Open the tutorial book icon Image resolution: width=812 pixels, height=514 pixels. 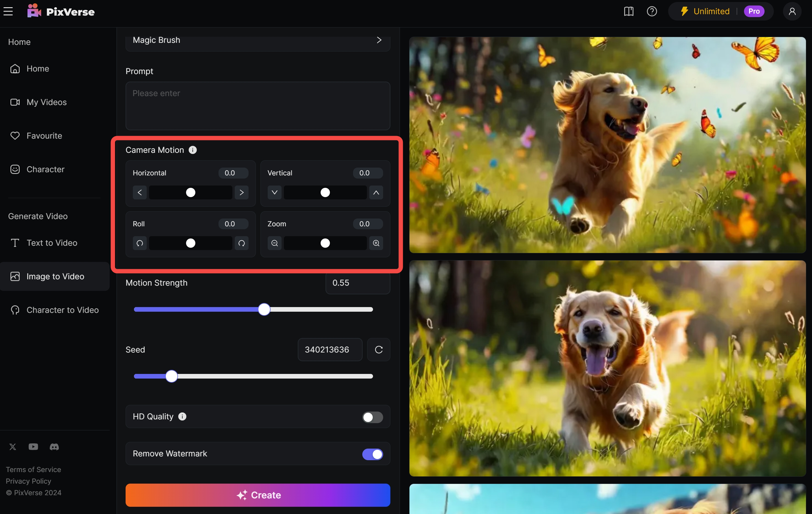629,12
